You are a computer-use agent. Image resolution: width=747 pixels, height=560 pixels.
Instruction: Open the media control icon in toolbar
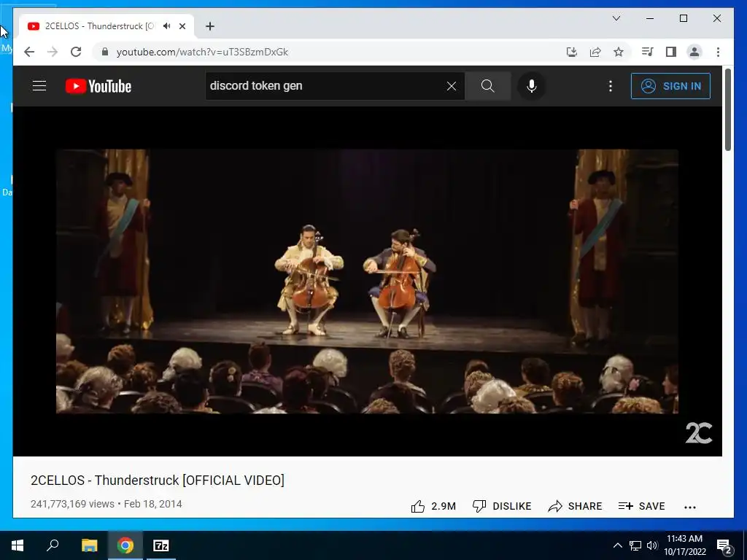click(648, 52)
